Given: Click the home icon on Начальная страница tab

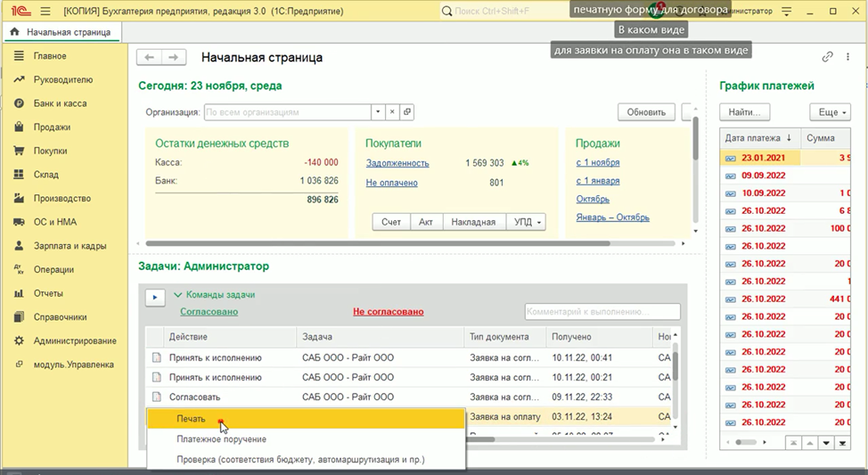Looking at the screenshot, I should click(x=15, y=32).
